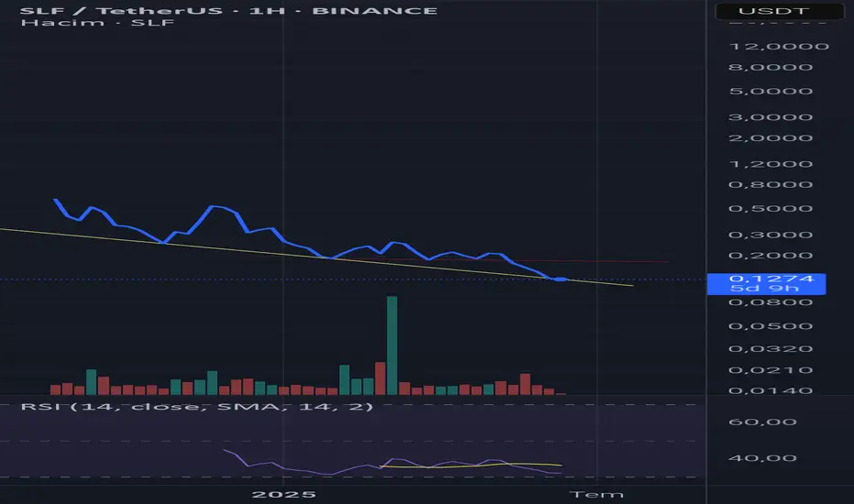
Task: Click the 0,0320 price axis label
Action: (771, 349)
